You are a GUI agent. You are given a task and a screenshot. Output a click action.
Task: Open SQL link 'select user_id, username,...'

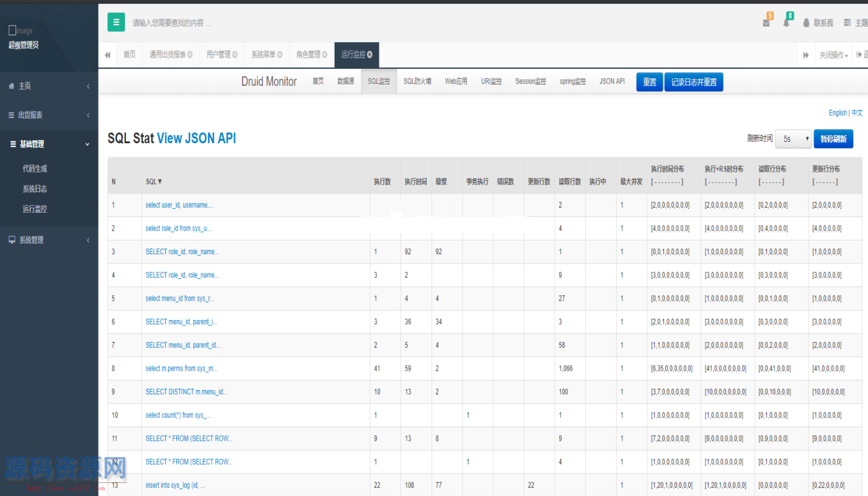tap(179, 205)
